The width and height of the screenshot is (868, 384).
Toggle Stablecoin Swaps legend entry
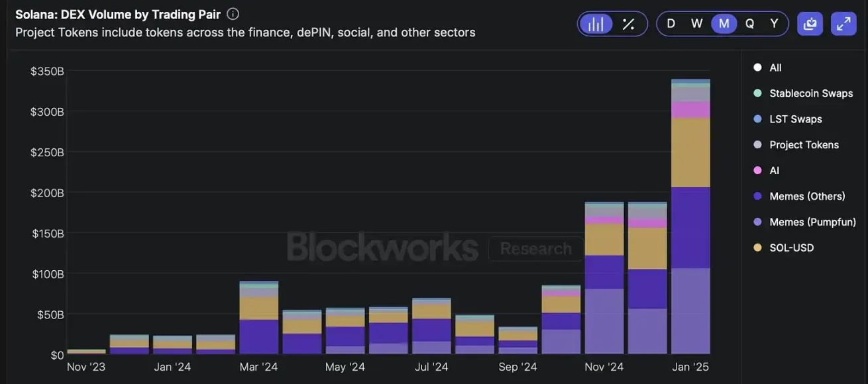click(x=810, y=93)
